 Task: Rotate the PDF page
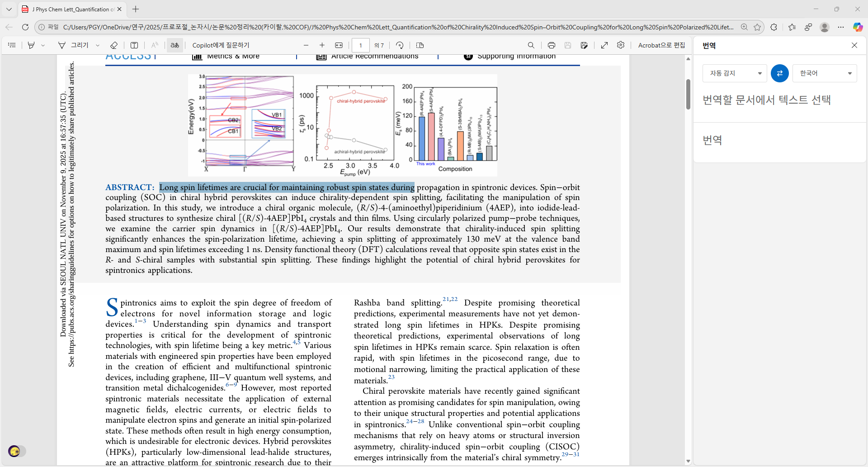400,45
